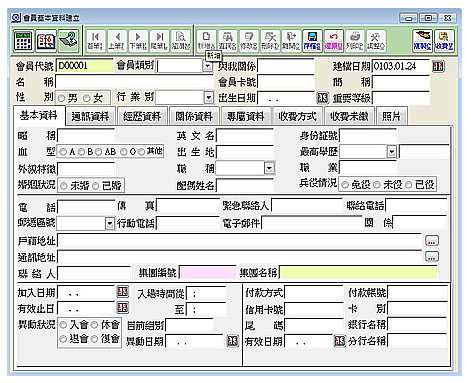Switch to the 收費方式 tab

point(297,116)
